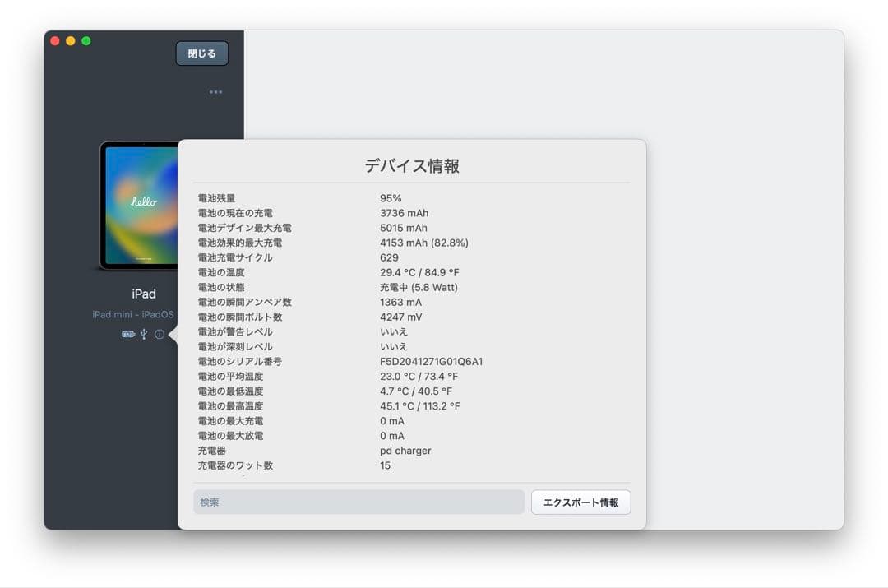Select the 電池充電サイクル 629 row

pos(329,257)
